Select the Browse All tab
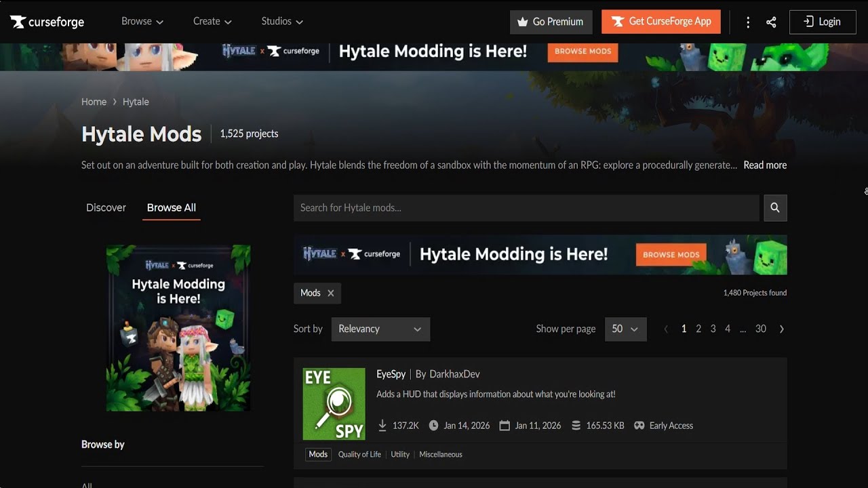This screenshot has width=868, height=488. coord(172,207)
